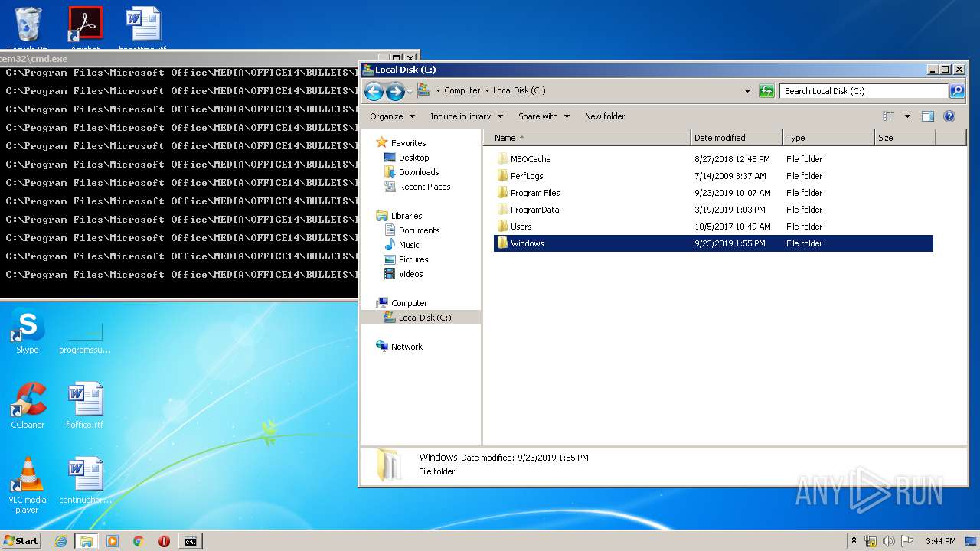The width and height of the screenshot is (980, 551).
Task: Open Music library
Action: coord(409,245)
